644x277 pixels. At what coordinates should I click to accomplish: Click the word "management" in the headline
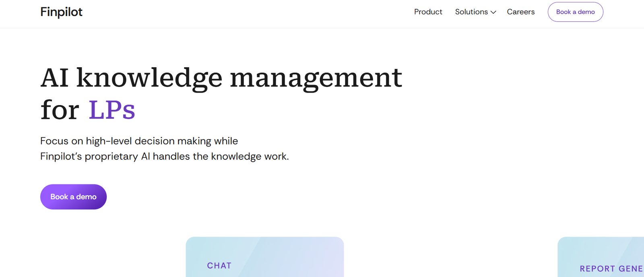(316, 78)
